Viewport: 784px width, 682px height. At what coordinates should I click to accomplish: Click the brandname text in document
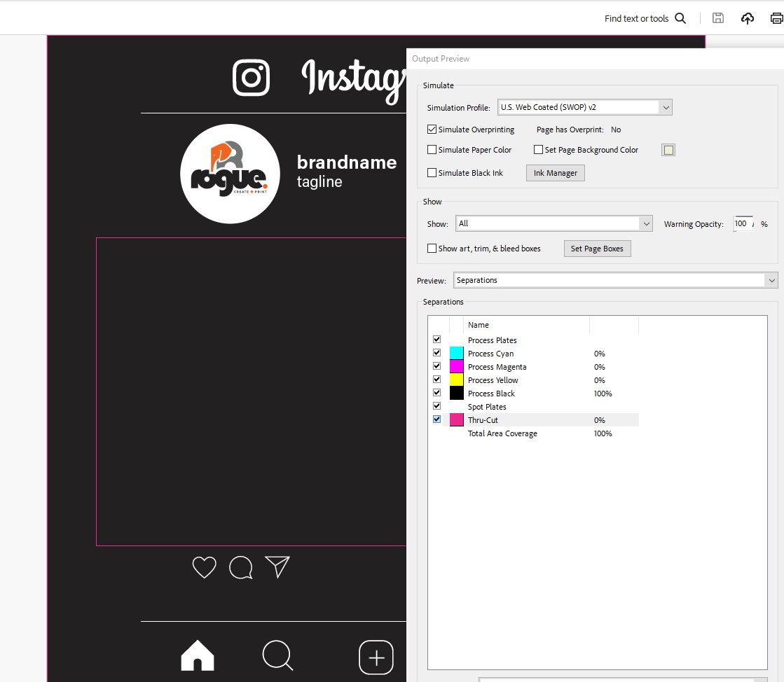point(347,162)
